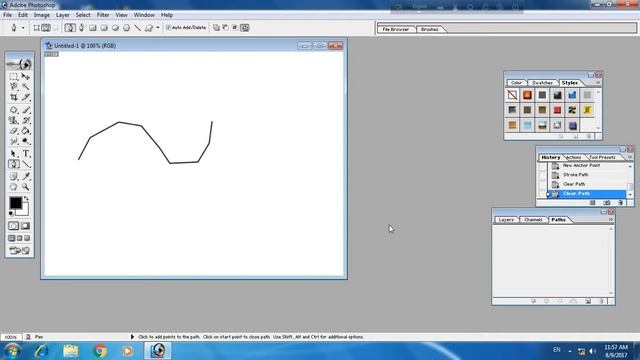The height and width of the screenshot is (360, 640).
Task: Enable Shape Layers mode in options bar
Action: click(37, 28)
